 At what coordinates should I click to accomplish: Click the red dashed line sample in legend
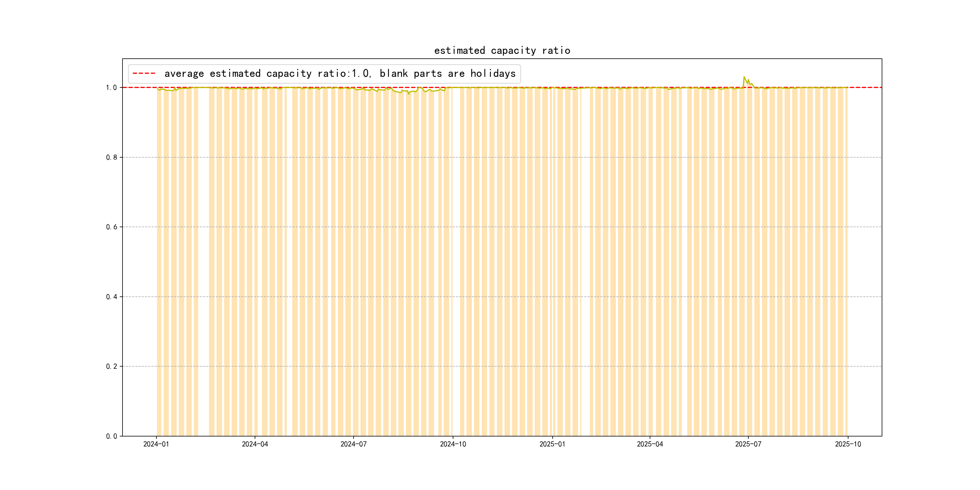[x=144, y=73]
